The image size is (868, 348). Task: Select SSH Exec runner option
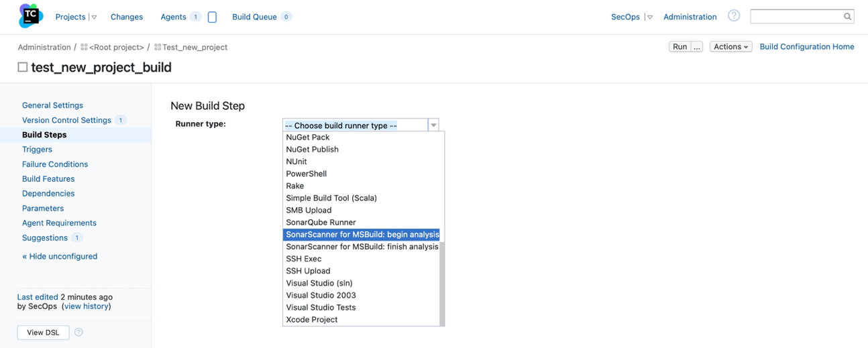361,259
